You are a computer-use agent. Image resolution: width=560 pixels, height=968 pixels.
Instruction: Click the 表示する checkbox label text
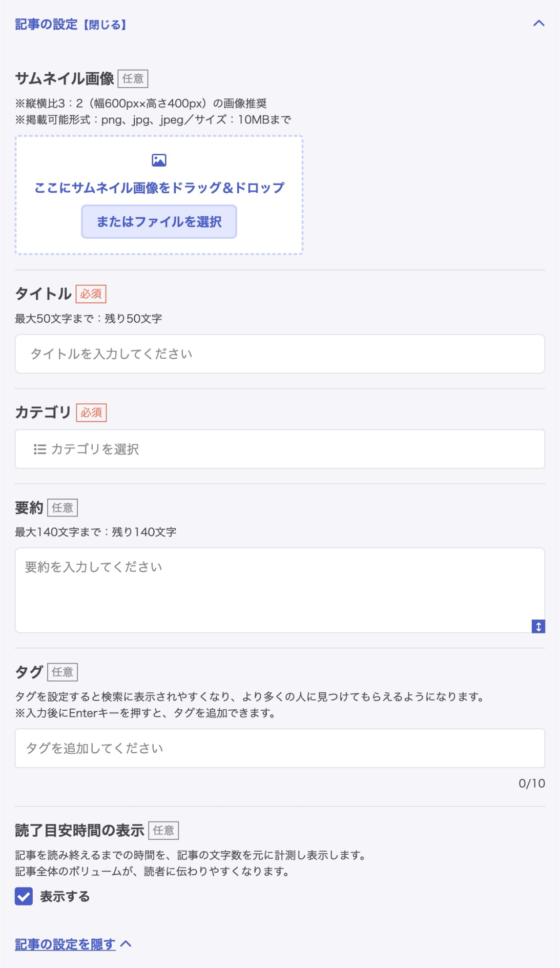(x=65, y=897)
